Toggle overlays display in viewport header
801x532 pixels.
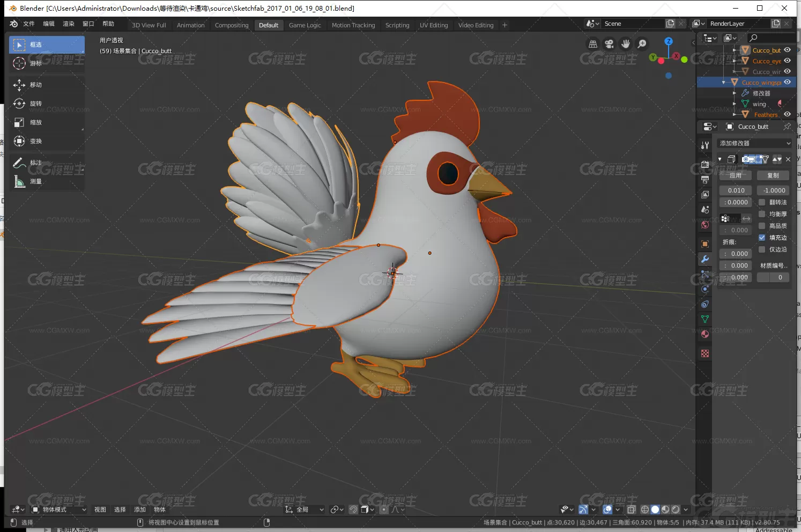click(607, 509)
